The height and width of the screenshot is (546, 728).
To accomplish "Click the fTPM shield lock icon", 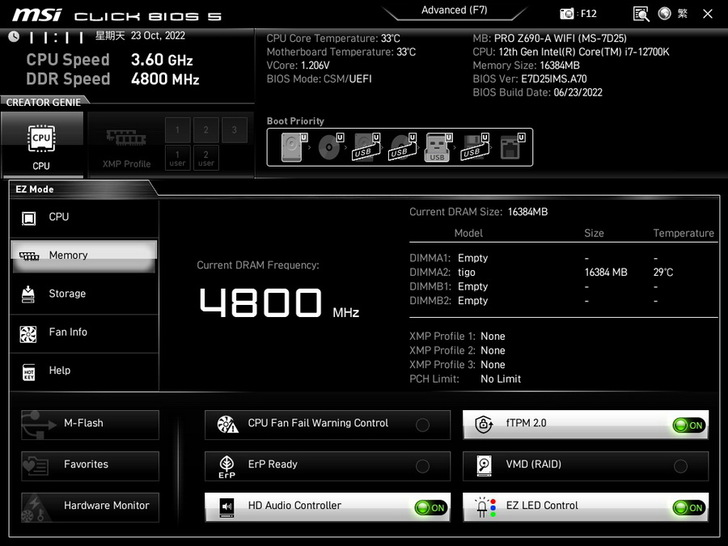I will (x=483, y=424).
